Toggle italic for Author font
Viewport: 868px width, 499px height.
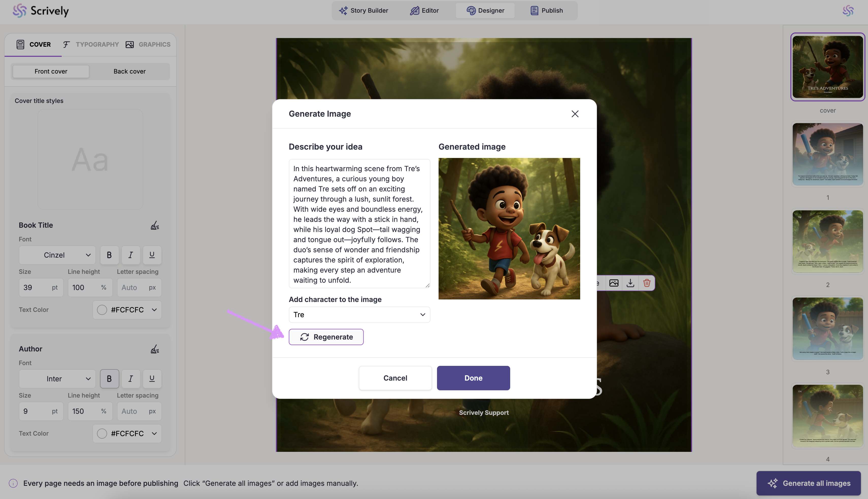(131, 379)
